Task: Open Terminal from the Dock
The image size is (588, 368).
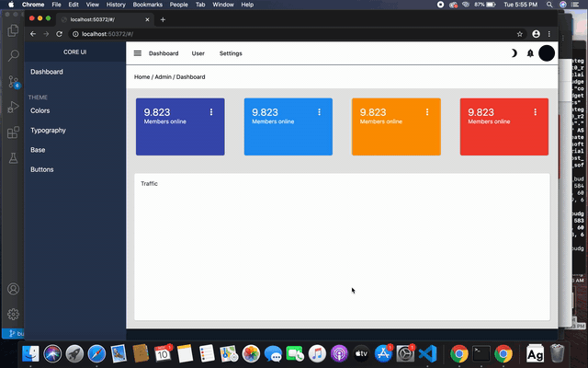Action: click(481, 353)
